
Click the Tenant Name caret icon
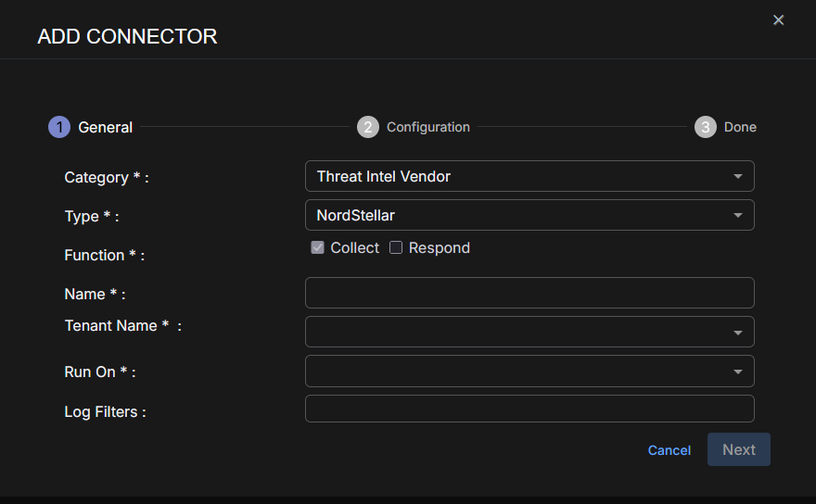738,333
